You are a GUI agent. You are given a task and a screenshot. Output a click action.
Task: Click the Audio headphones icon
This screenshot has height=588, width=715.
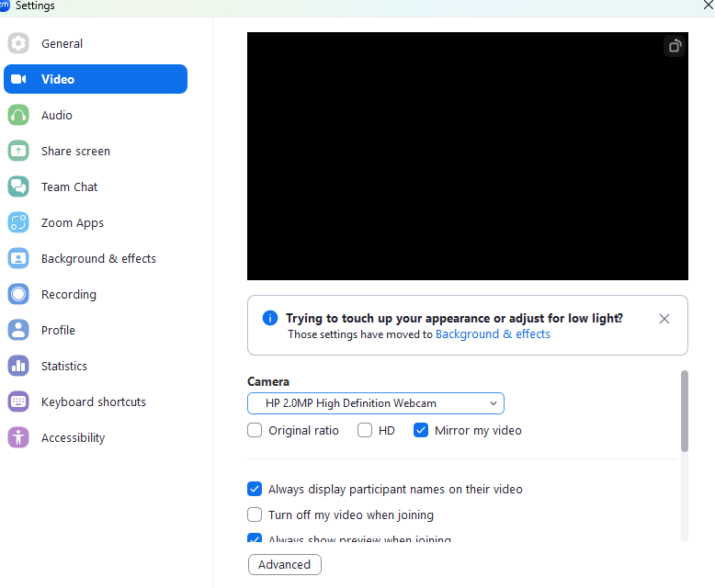pos(18,115)
